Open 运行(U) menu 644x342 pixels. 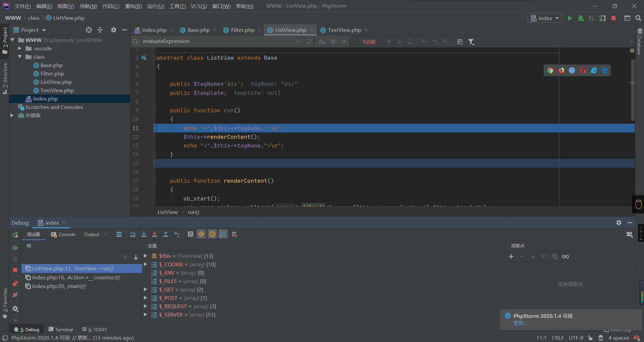click(x=156, y=6)
